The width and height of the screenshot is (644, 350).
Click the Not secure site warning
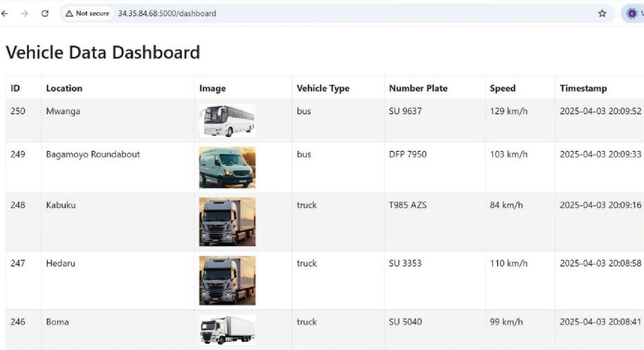click(x=88, y=14)
